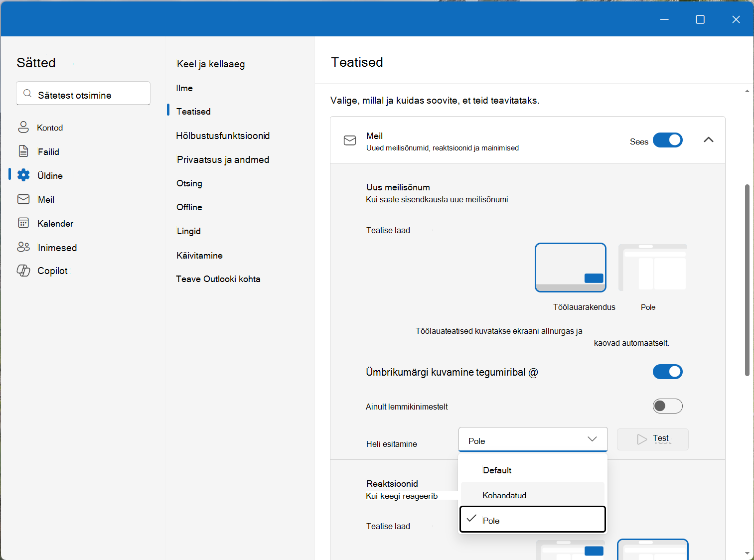Open Käivitamine settings page
Viewport: 754px width, 560px height.
[199, 256]
